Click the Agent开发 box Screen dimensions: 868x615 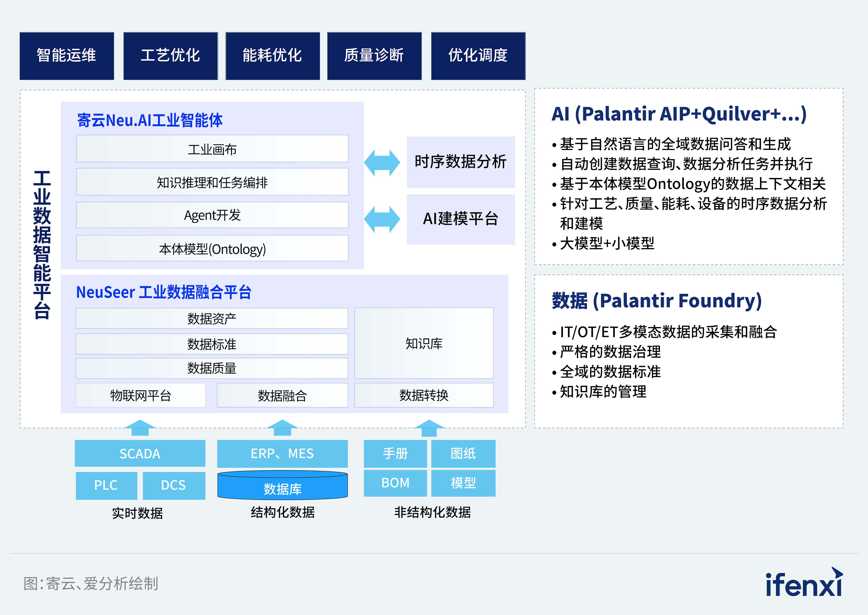pyautogui.click(x=212, y=215)
